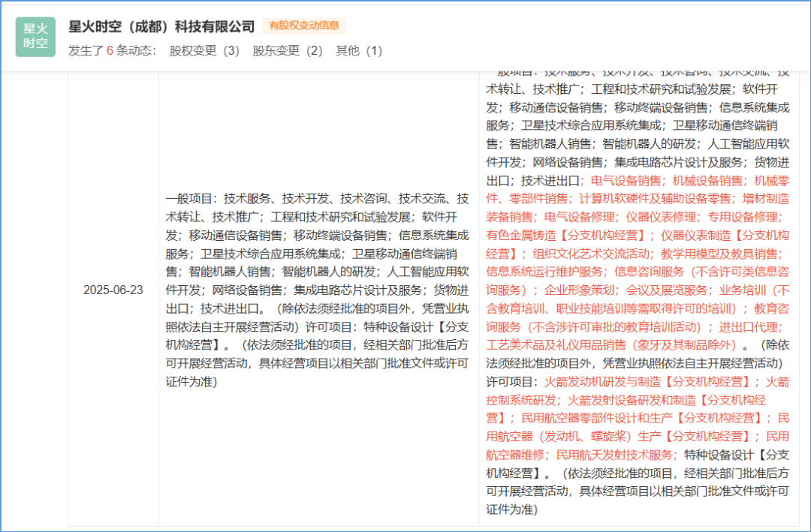Select red 民用航天发射技术服务 entry
811x532 pixels.
[616, 455]
